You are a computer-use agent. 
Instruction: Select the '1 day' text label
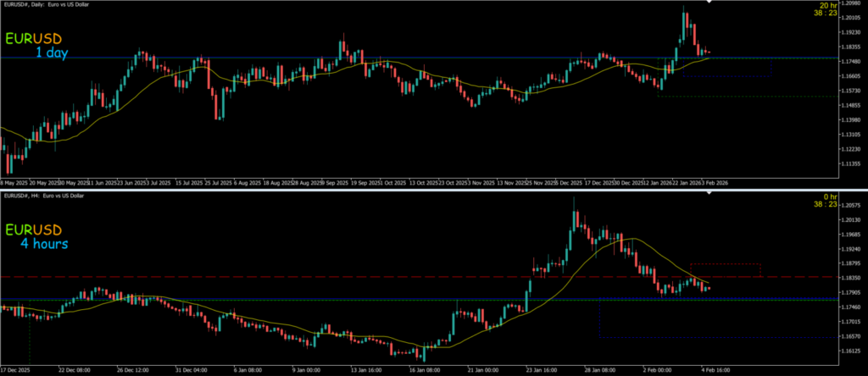(x=52, y=53)
